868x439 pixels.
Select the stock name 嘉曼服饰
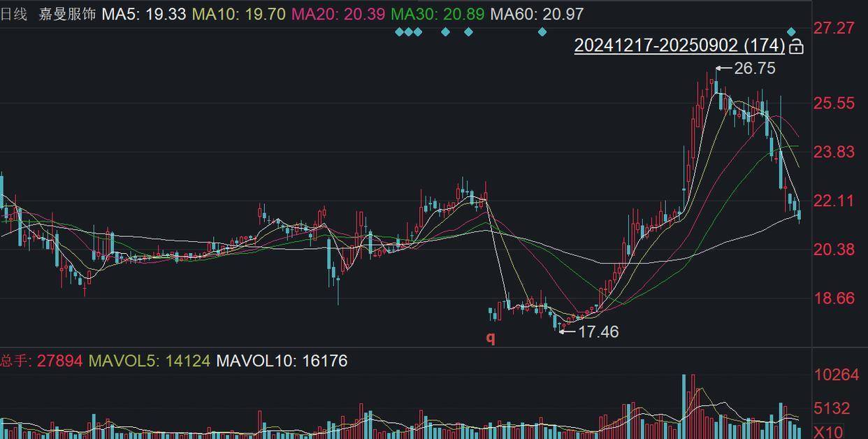click(67, 14)
